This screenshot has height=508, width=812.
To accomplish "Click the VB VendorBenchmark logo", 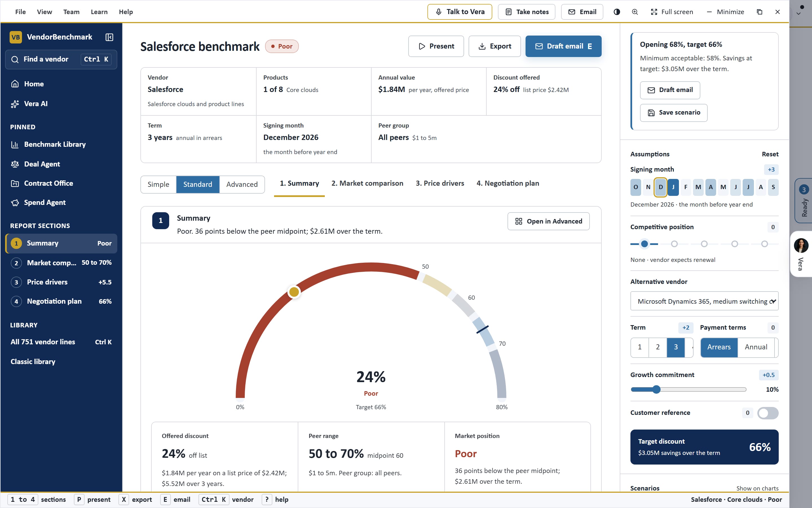I will (16, 37).
